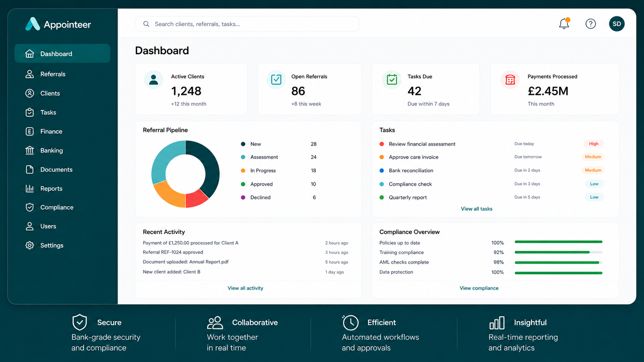Click the Compliance shield icon in sidebar

coord(30,207)
